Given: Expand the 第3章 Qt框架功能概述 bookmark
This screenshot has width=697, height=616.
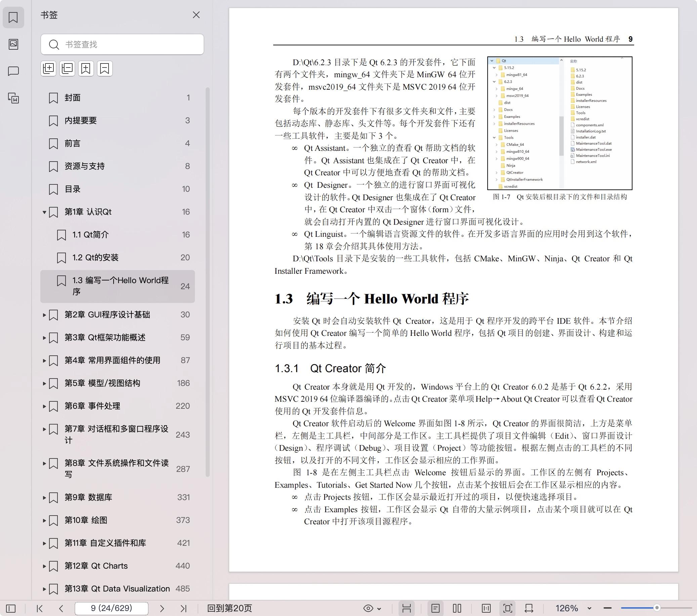Looking at the screenshot, I should [44, 338].
